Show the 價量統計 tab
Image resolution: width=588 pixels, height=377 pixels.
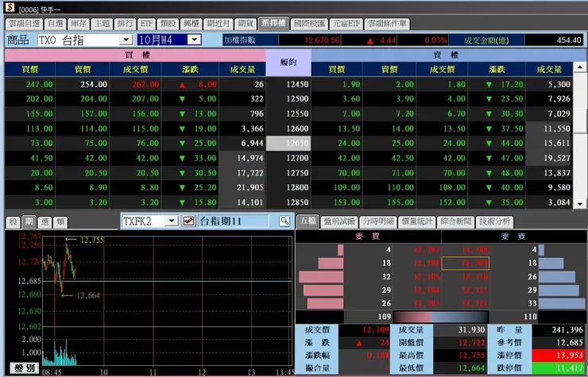[x=417, y=221]
